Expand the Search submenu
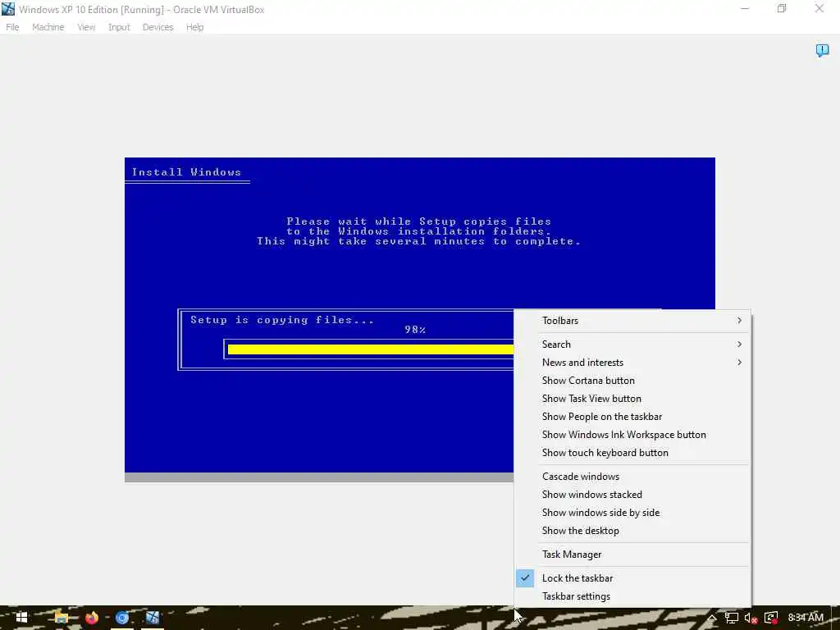This screenshot has height=630, width=840. (x=632, y=344)
